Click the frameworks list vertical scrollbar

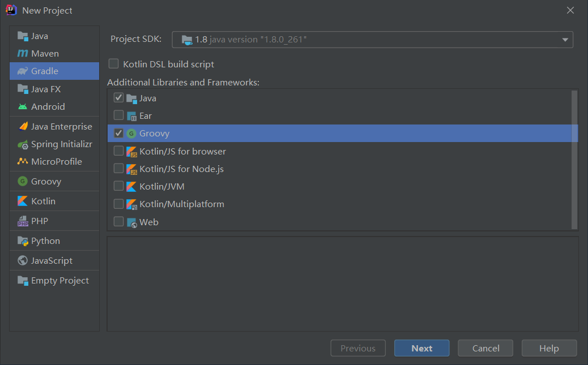click(x=574, y=160)
